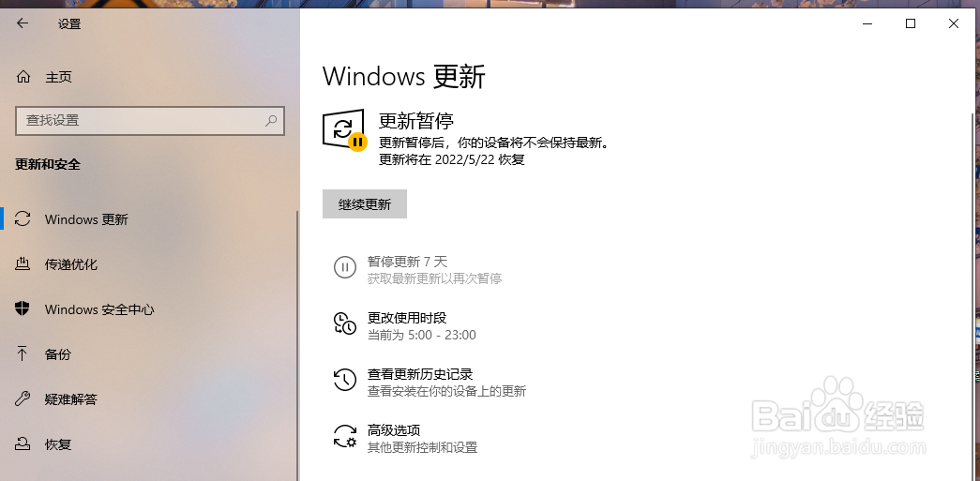
Task: Click the 传递优化 delivery icon
Action: [x=23, y=263]
